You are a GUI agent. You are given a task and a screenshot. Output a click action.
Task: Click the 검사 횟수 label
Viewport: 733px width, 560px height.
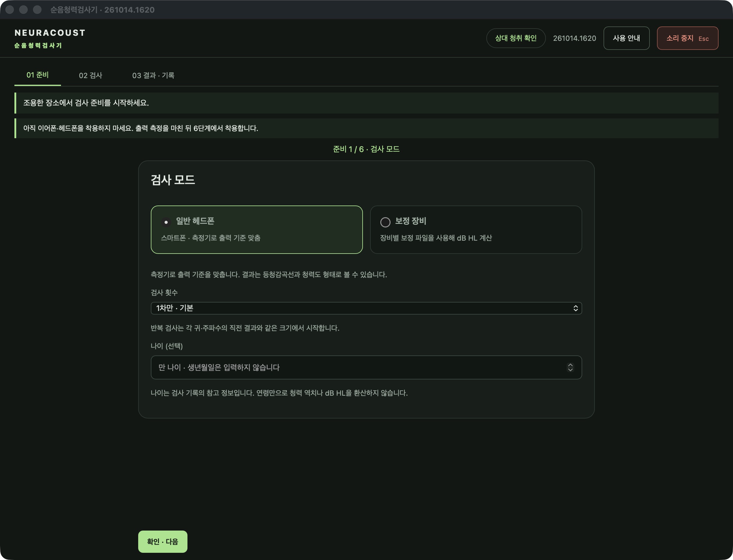tap(164, 292)
